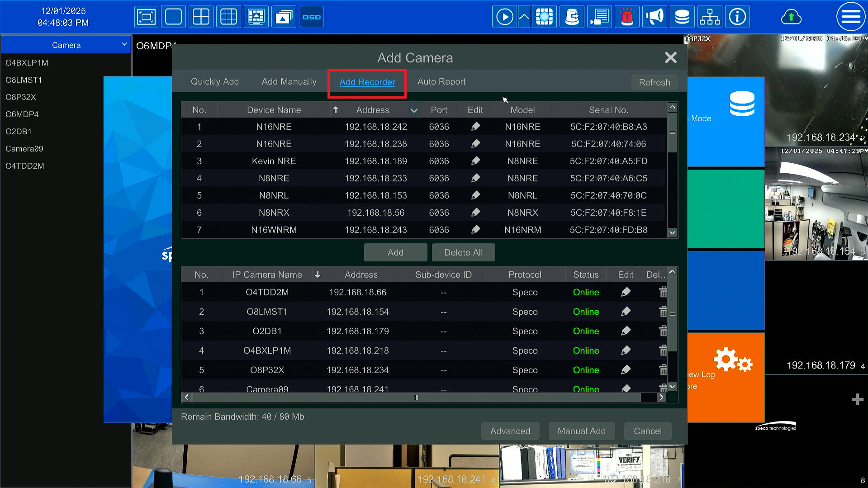Toggle the OSD display overlay

(x=312, y=16)
